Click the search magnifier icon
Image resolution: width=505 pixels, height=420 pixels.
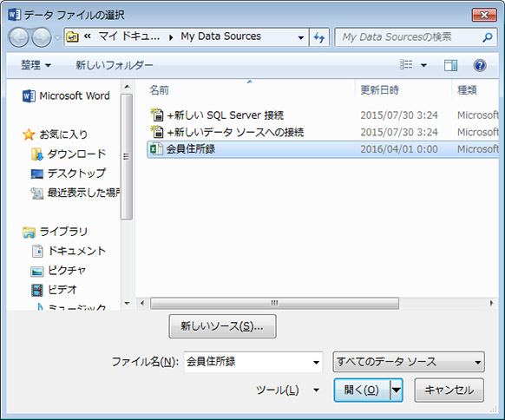point(488,37)
